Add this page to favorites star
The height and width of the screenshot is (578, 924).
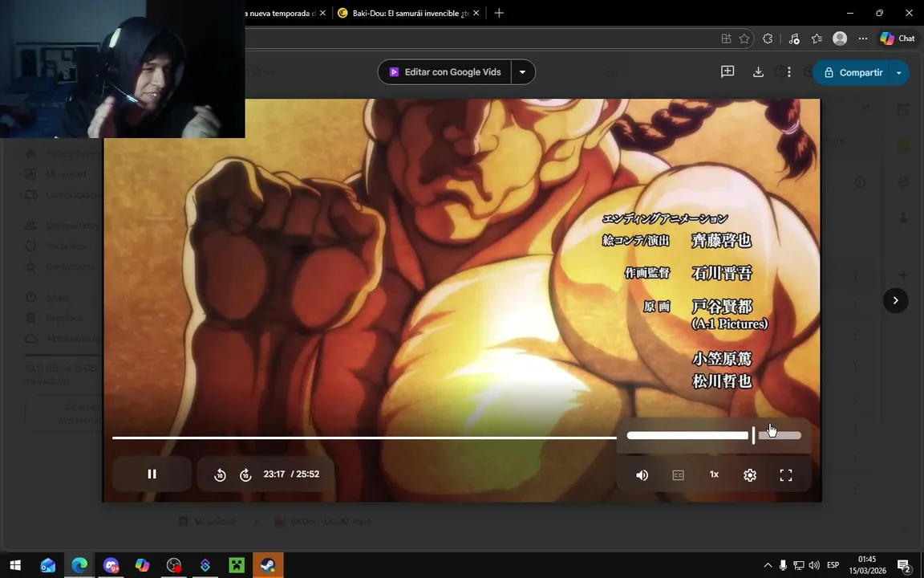pyautogui.click(x=744, y=39)
